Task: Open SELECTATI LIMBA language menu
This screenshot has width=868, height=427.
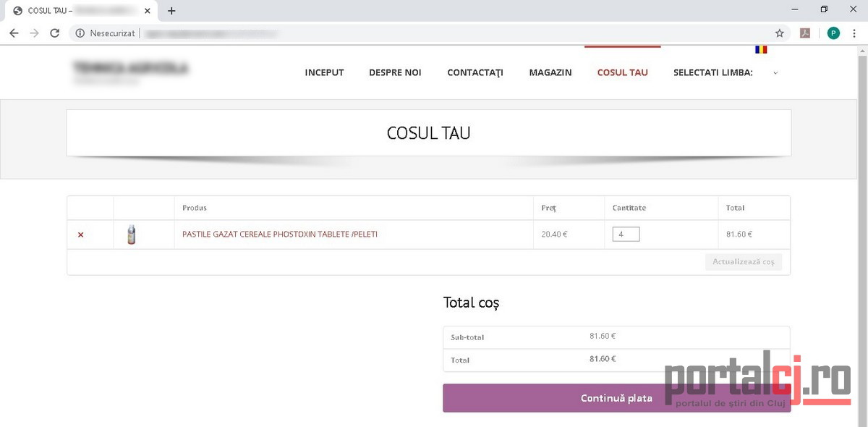Action: pyautogui.click(x=712, y=72)
